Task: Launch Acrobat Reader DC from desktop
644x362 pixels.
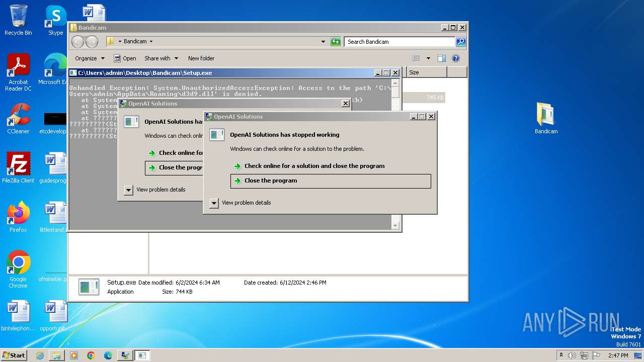Action: (18, 72)
